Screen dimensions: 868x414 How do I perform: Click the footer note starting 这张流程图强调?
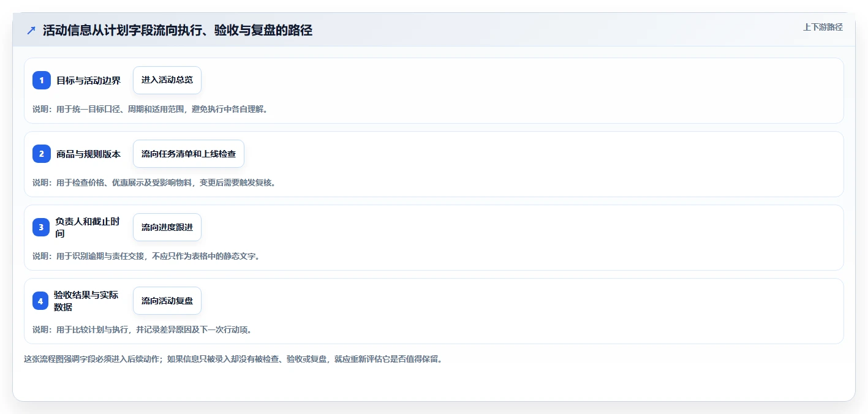pos(233,359)
